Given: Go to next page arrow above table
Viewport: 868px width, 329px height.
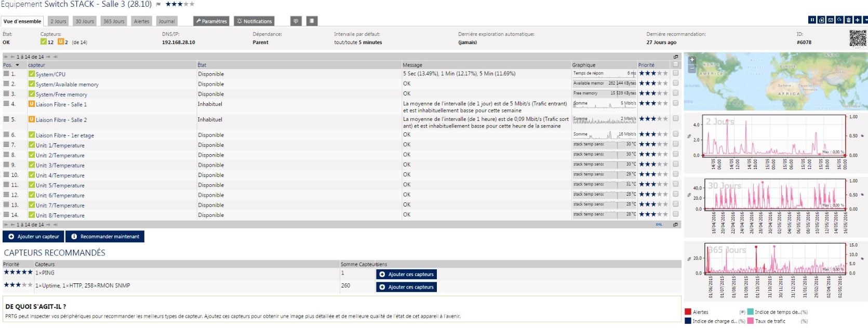Looking at the screenshot, I should coord(48,57).
